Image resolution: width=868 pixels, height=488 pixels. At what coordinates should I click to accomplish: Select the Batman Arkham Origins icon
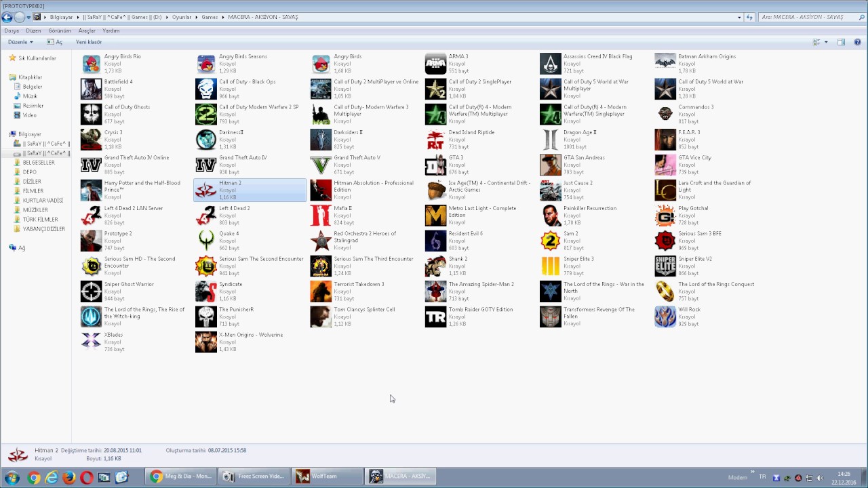point(665,64)
